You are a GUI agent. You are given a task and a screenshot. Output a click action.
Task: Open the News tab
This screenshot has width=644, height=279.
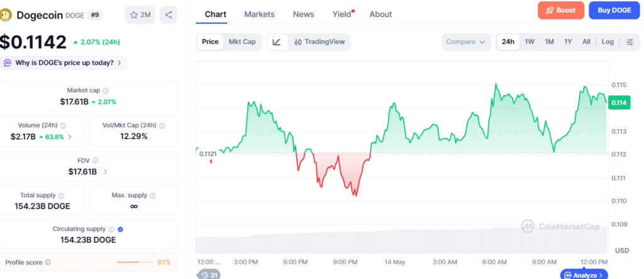(x=304, y=14)
